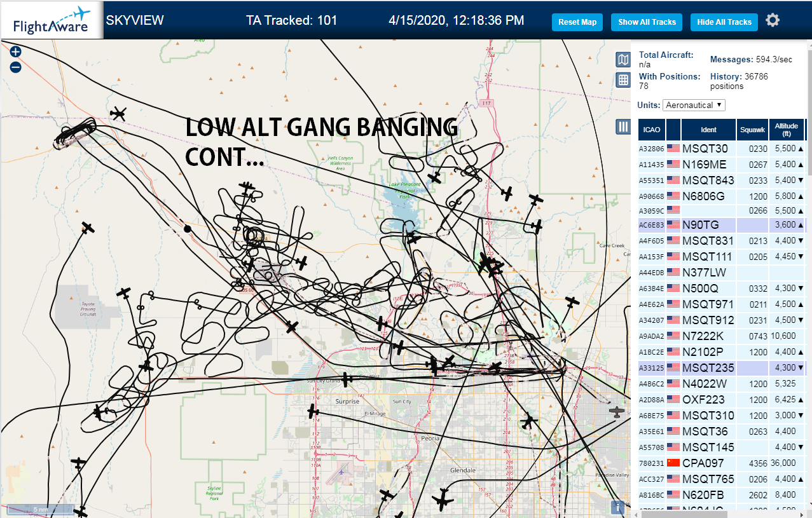Select MSQT30 aircraft row

click(722, 148)
